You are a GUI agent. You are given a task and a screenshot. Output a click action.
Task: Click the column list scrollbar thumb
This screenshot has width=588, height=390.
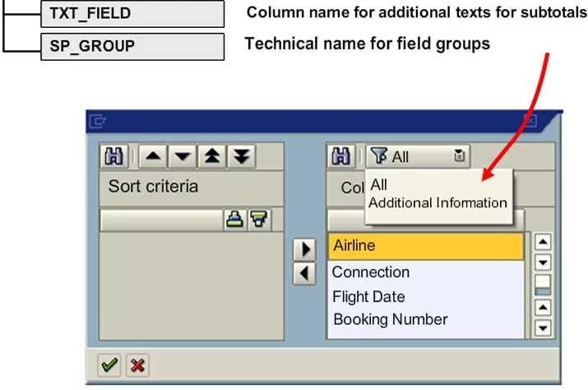(543, 283)
